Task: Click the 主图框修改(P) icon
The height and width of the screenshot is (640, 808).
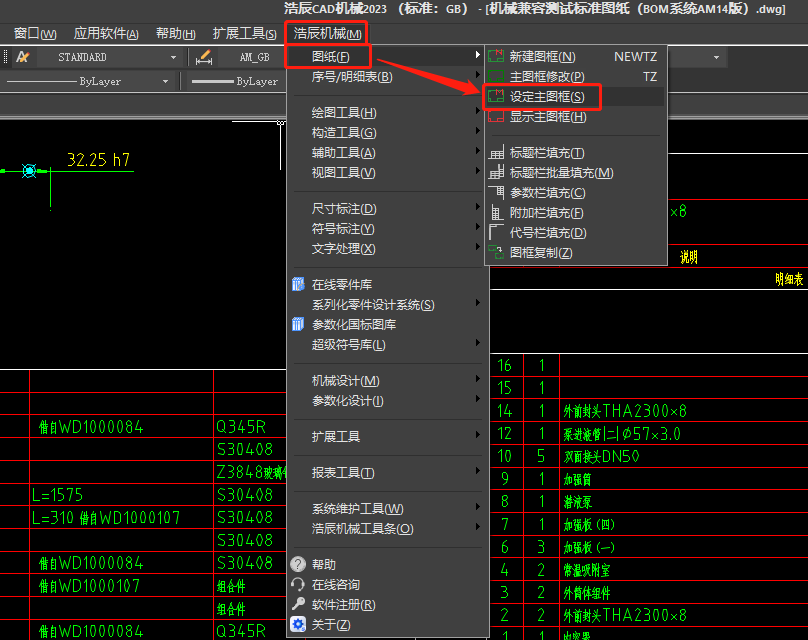Action: [x=496, y=76]
